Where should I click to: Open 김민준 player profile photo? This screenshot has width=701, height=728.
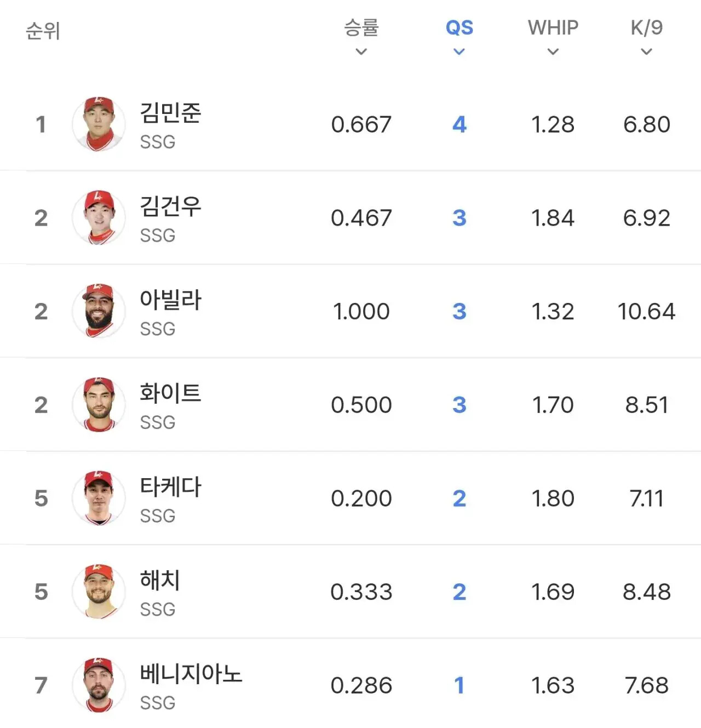point(99,124)
